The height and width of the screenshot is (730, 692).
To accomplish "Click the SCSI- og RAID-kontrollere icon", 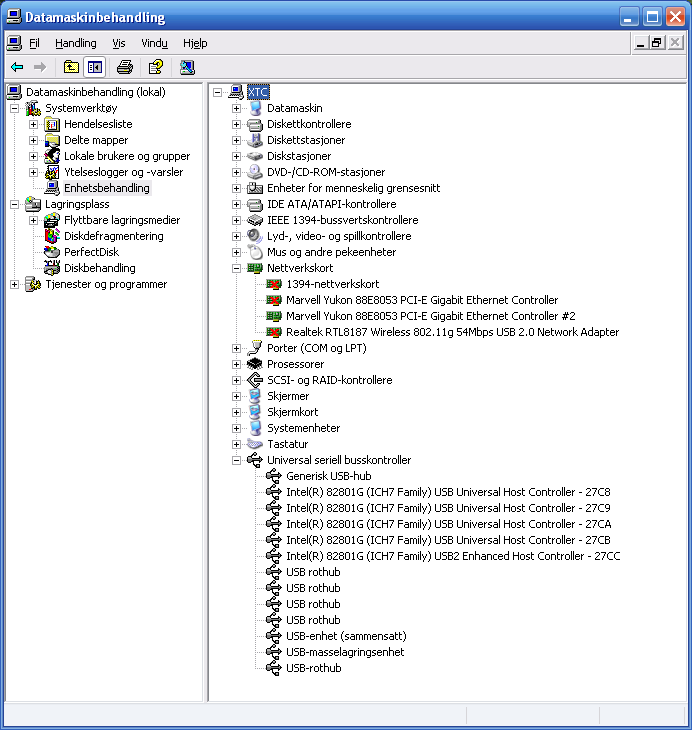I will pyautogui.click(x=255, y=380).
